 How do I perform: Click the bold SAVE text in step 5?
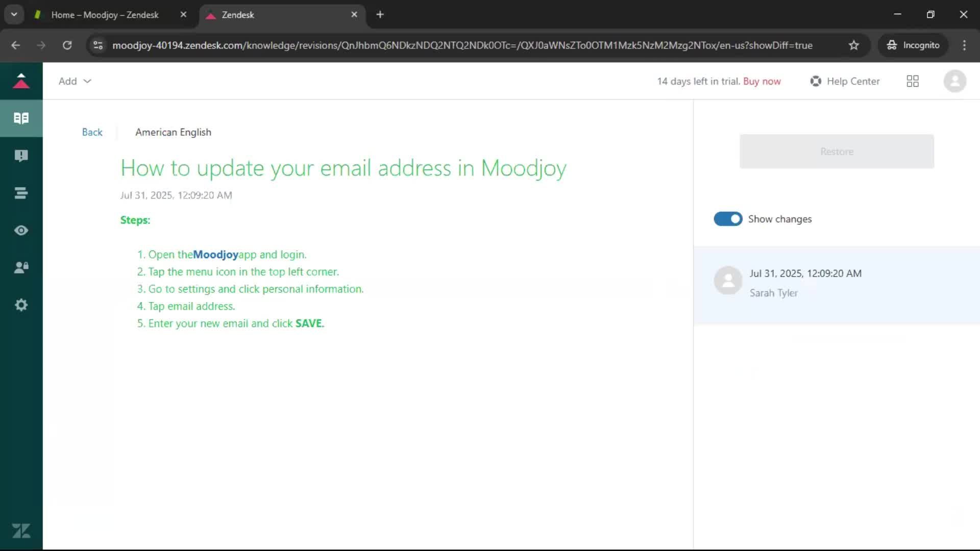click(x=309, y=323)
